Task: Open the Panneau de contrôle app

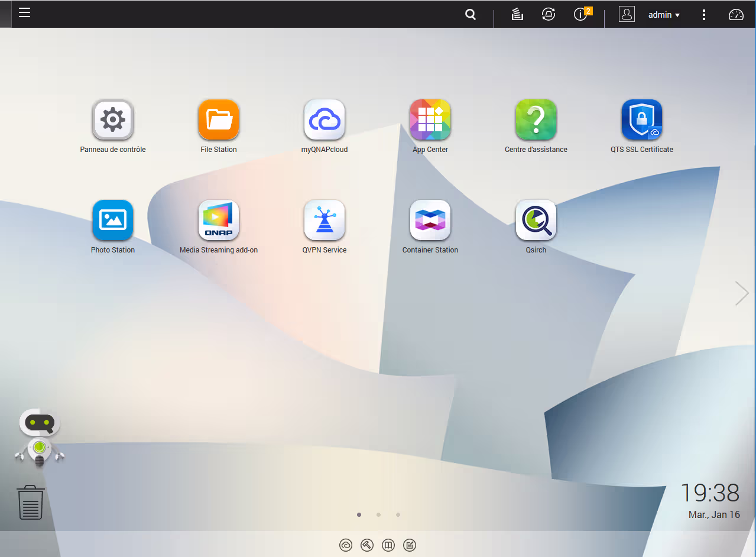Action: coord(113,120)
